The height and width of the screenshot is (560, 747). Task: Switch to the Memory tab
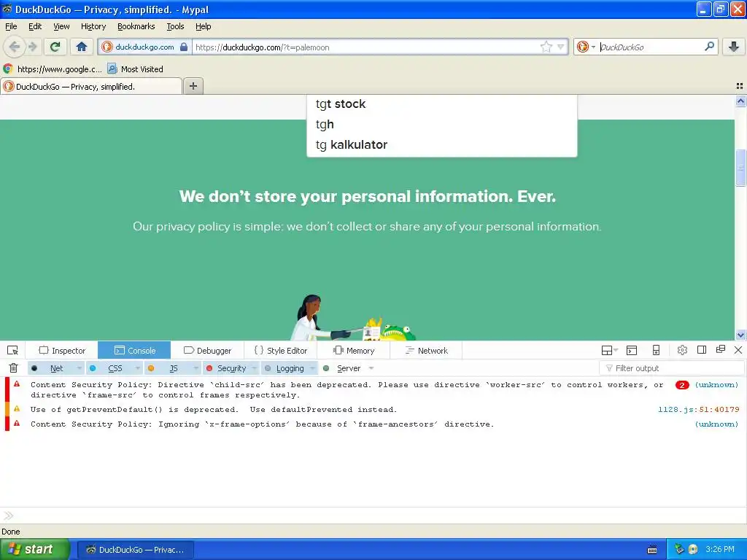pyautogui.click(x=354, y=351)
